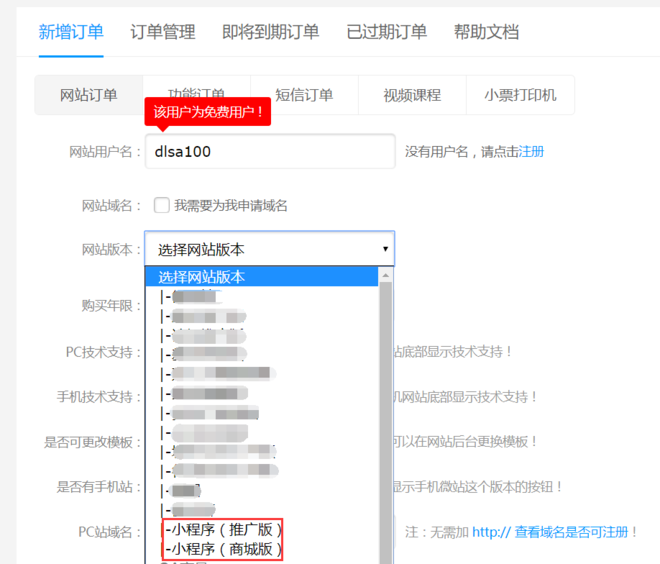Click the dropdown list scrollbar up arrow

click(x=386, y=276)
